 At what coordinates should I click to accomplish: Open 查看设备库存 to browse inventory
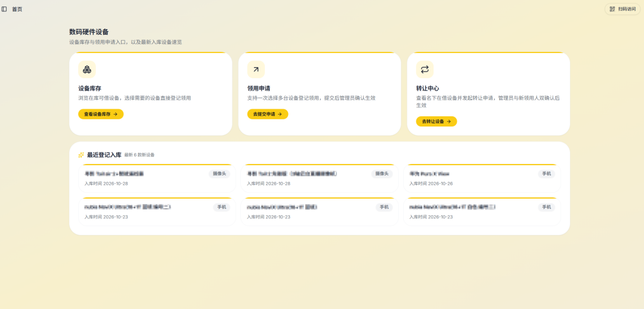(101, 114)
